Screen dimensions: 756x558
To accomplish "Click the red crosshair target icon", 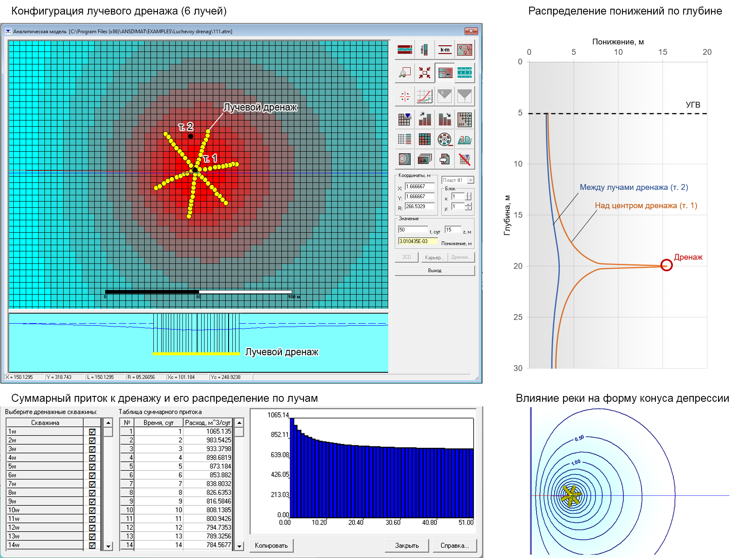I will (x=404, y=96).
